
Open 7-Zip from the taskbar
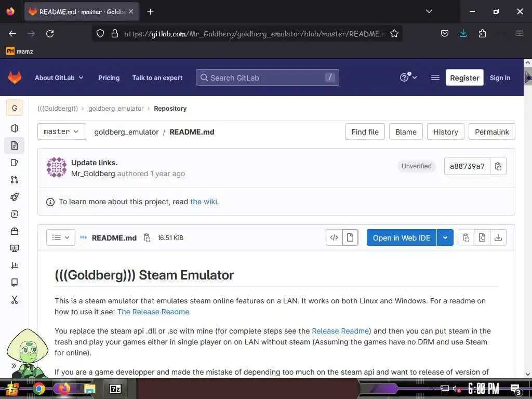coord(115,389)
